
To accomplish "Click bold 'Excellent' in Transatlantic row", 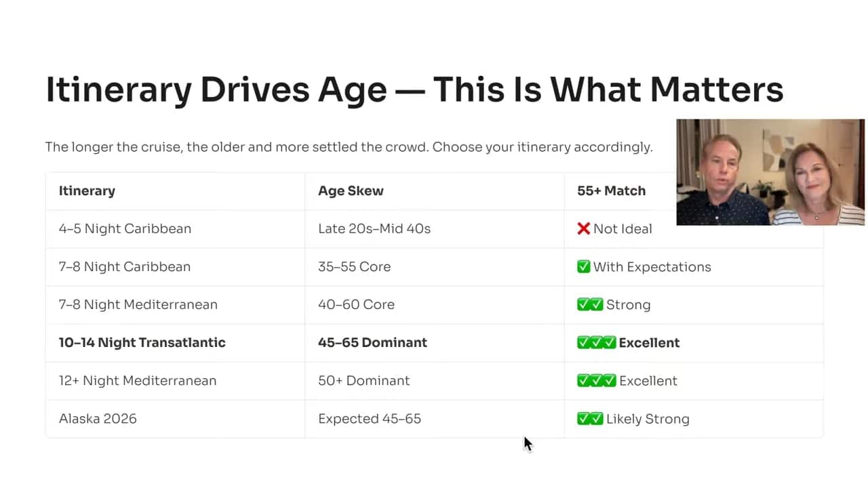I will tap(650, 343).
